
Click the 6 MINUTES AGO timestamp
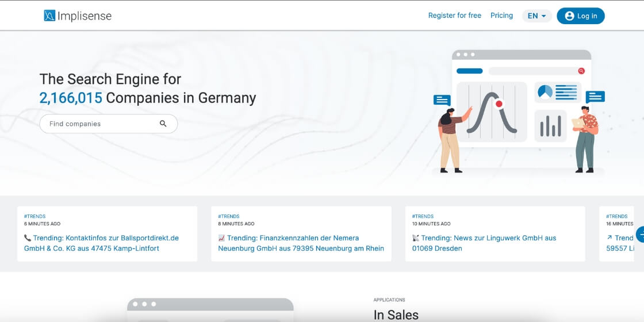(42, 224)
